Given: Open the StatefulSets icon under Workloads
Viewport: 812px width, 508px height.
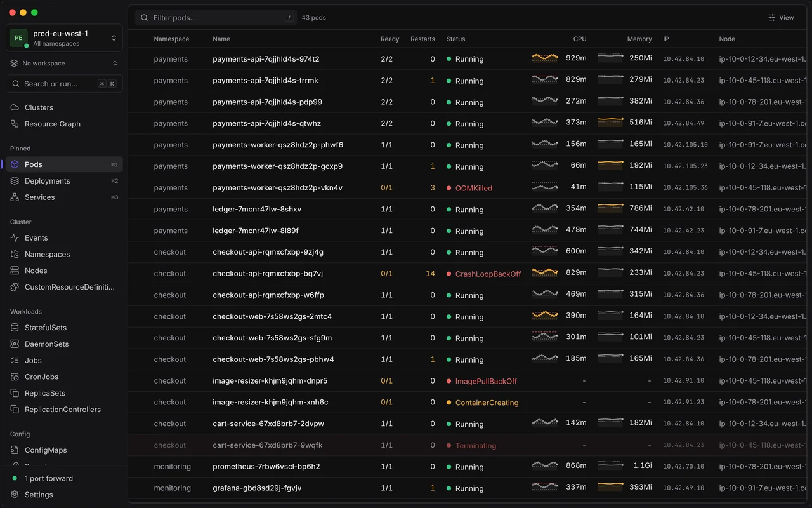Looking at the screenshot, I should [15, 328].
